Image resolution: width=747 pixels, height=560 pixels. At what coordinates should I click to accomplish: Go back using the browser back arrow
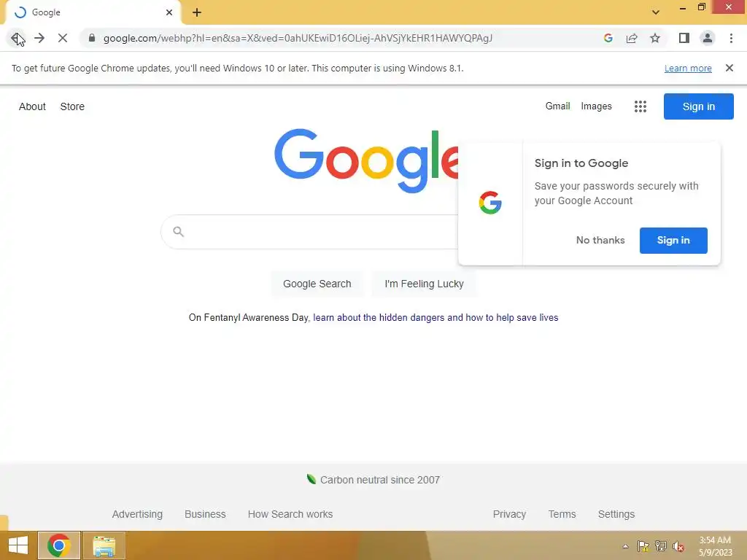[16, 38]
